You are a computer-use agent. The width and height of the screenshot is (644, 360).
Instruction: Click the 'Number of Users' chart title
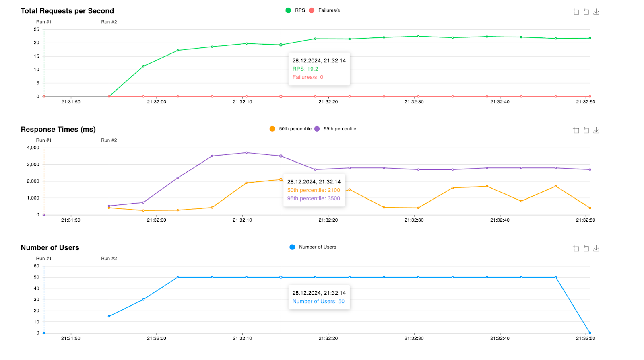tap(50, 247)
